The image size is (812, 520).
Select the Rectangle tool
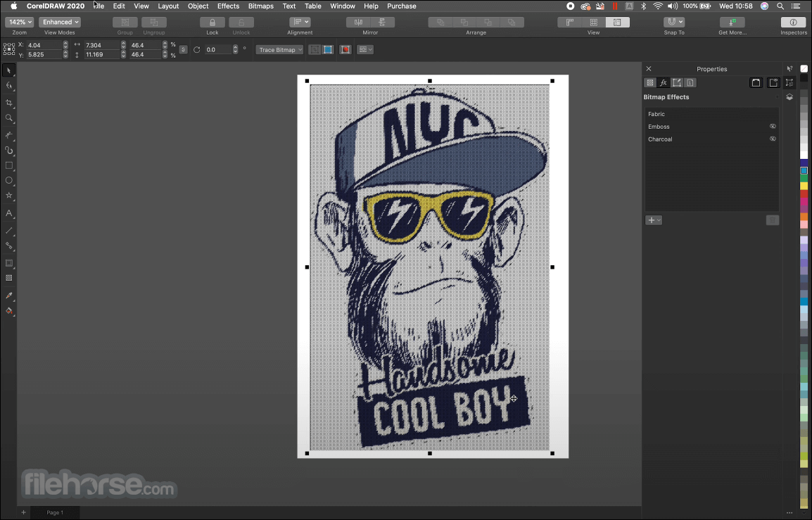pyautogui.click(x=9, y=166)
